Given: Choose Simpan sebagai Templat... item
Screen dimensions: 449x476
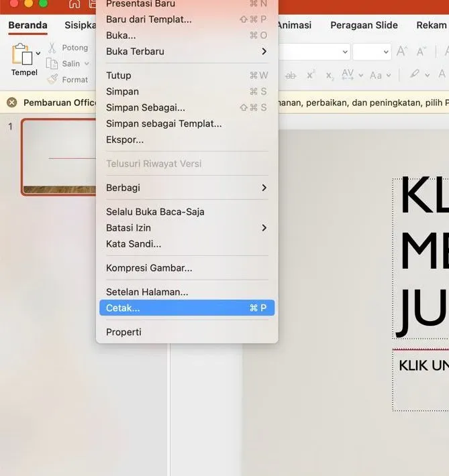Looking at the screenshot, I should (x=187, y=124).
